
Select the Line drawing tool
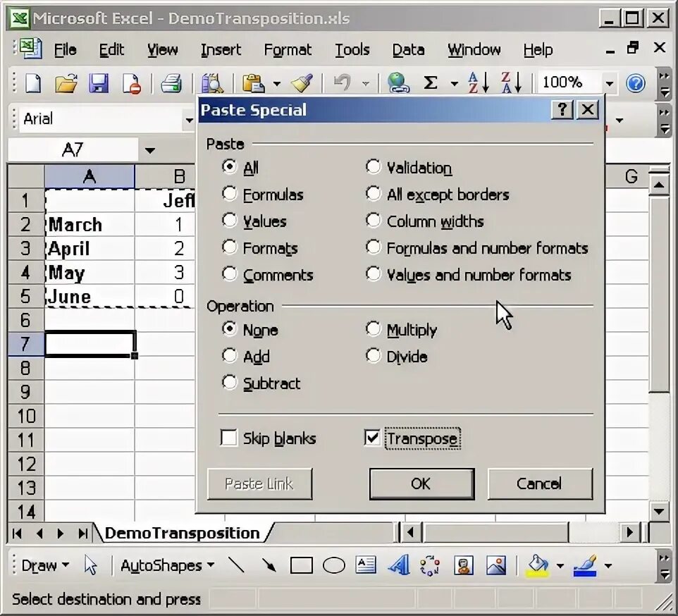pos(236,565)
